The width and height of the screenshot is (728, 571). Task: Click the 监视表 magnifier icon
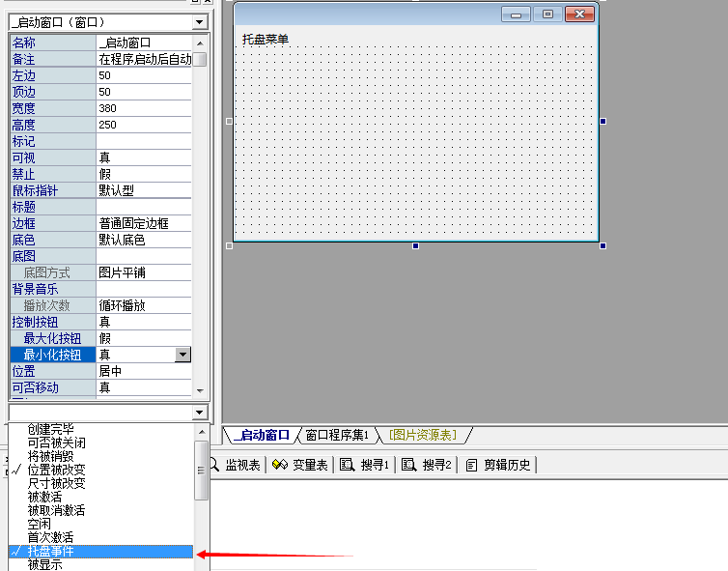215,465
